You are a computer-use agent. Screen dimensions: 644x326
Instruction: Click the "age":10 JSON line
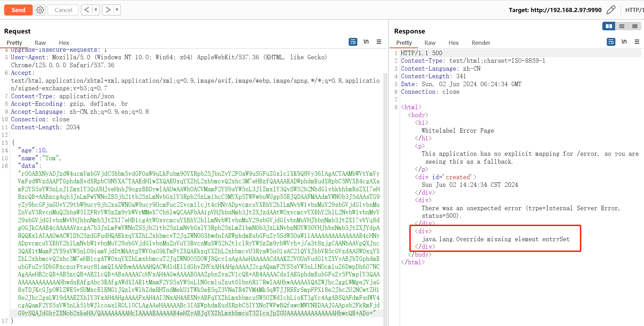click(32, 150)
